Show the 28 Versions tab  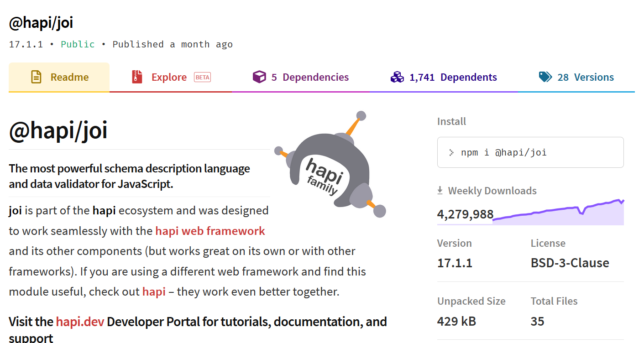tap(586, 77)
